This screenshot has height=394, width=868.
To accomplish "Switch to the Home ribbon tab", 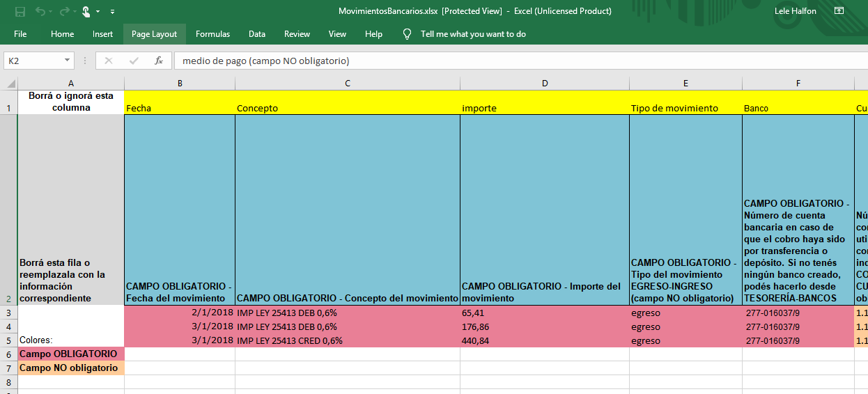I will [x=62, y=33].
